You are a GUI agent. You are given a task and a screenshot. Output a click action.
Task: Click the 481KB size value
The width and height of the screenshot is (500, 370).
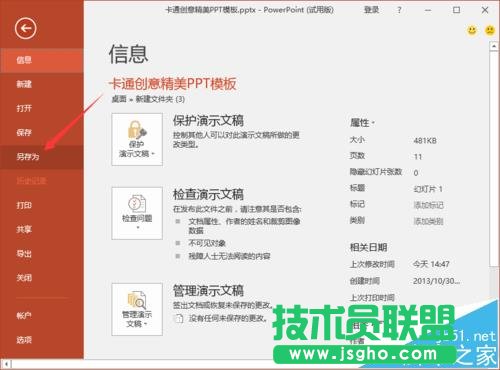425,141
